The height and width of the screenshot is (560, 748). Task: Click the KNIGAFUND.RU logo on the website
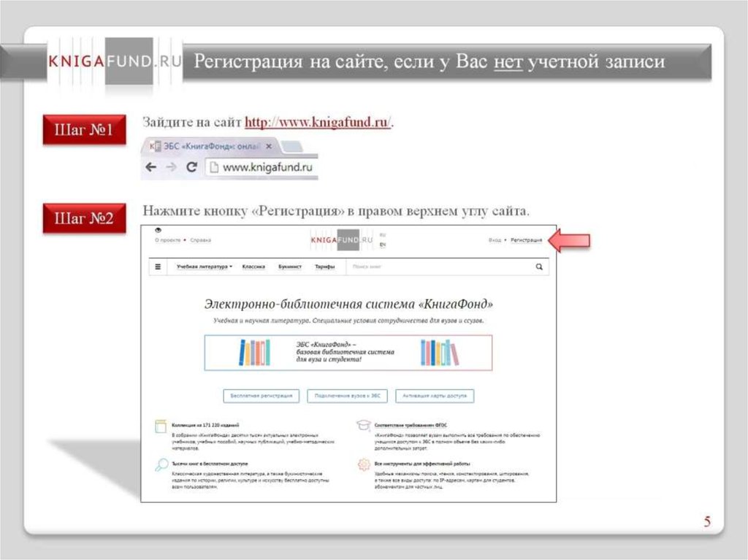[342, 239]
